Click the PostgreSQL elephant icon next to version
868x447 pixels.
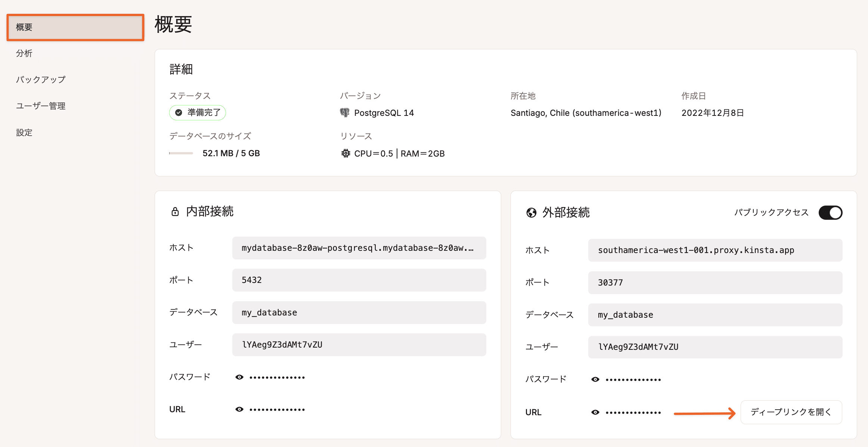344,112
